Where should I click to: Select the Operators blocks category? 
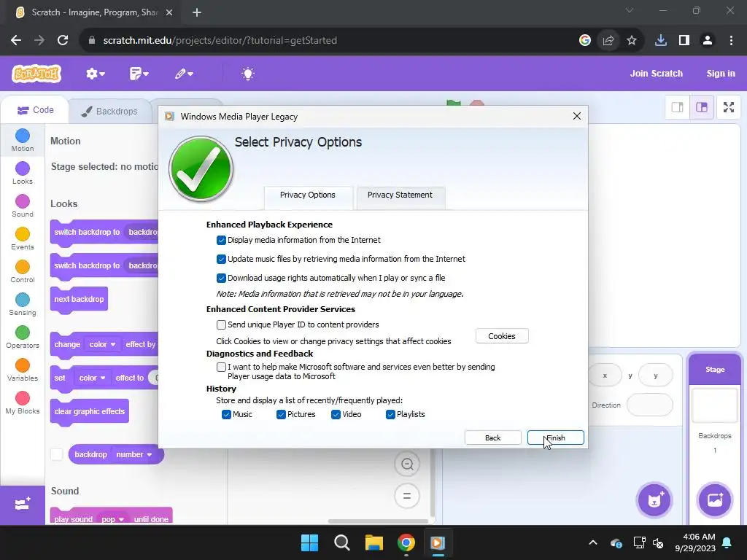23,338
